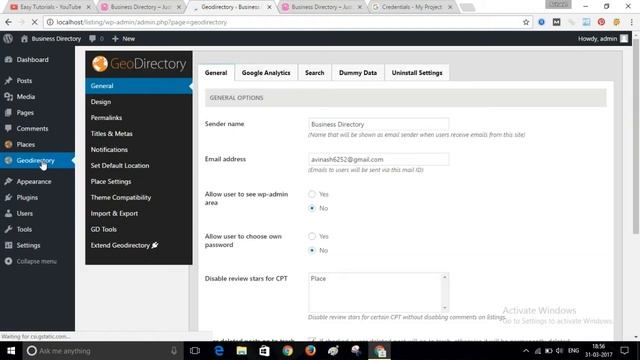Click the volume icon in system tray
640x360 pixels.
(x=560, y=351)
